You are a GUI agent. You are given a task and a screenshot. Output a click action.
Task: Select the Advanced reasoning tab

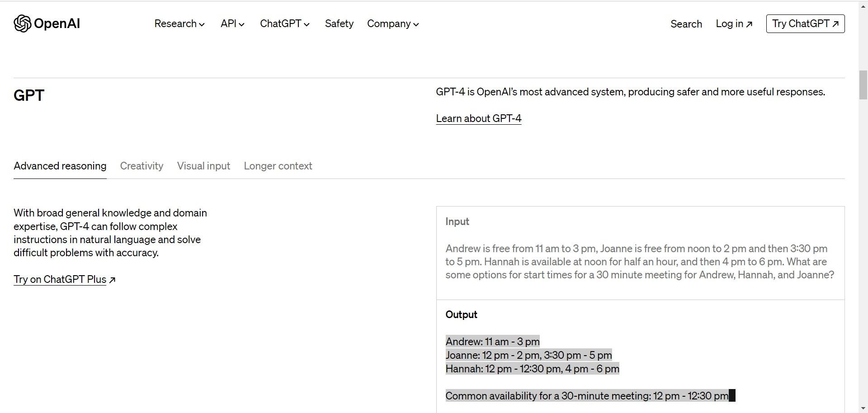(x=60, y=166)
